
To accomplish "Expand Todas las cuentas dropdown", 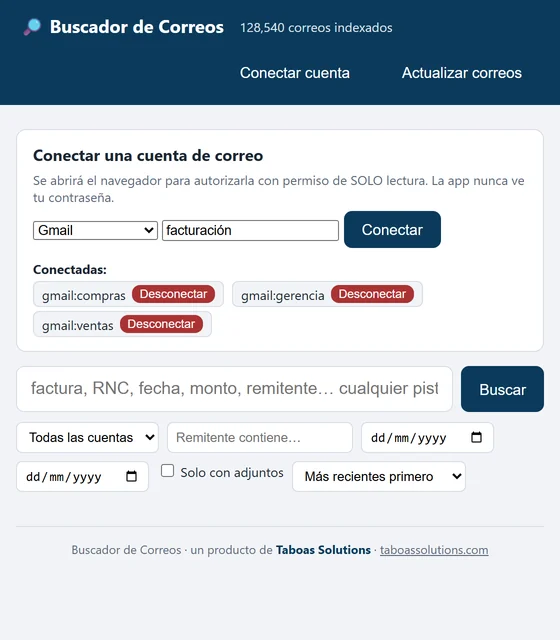I will [87, 437].
